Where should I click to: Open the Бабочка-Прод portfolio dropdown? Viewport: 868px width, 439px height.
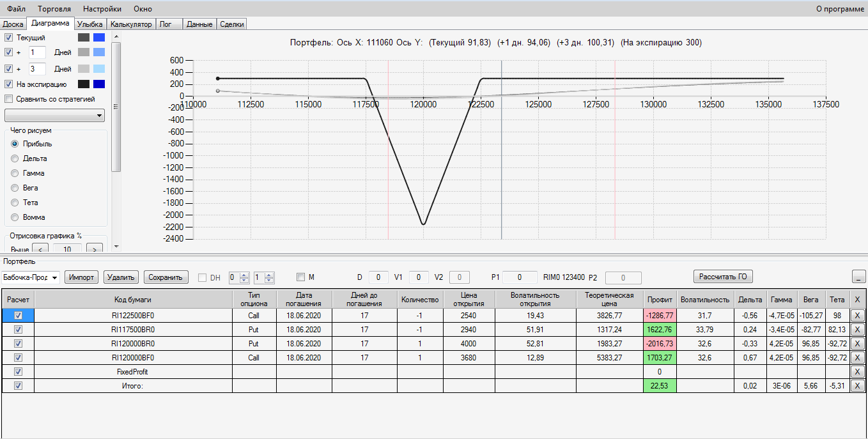click(30, 277)
